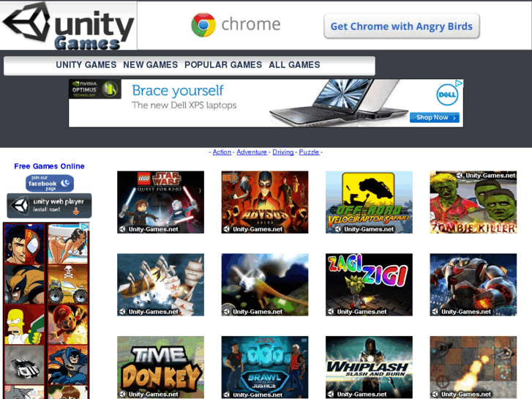The height and width of the screenshot is (399, 532).
Task: Click the laptop image in Dell ad
Action: [x=340, y=103]
